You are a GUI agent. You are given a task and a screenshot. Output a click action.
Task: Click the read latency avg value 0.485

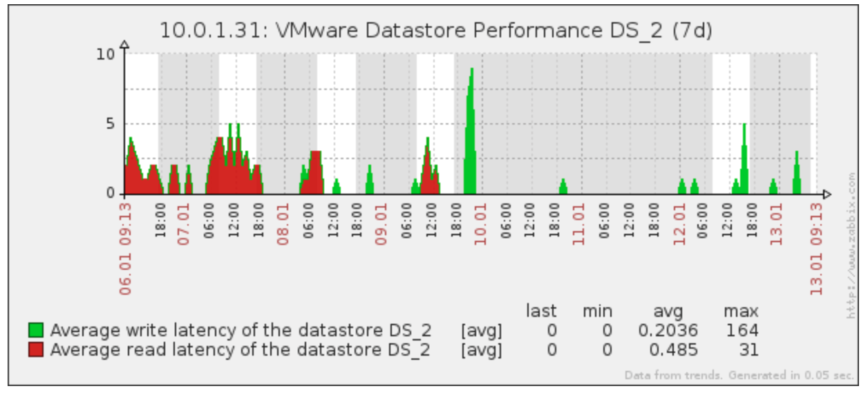(x=674, y=349)
